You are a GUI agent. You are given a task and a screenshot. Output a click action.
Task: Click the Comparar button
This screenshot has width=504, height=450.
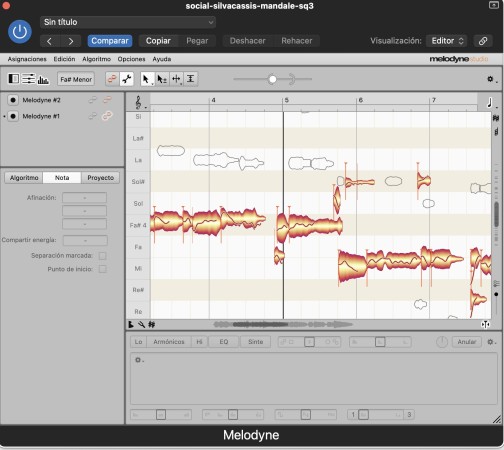[110, 41]
